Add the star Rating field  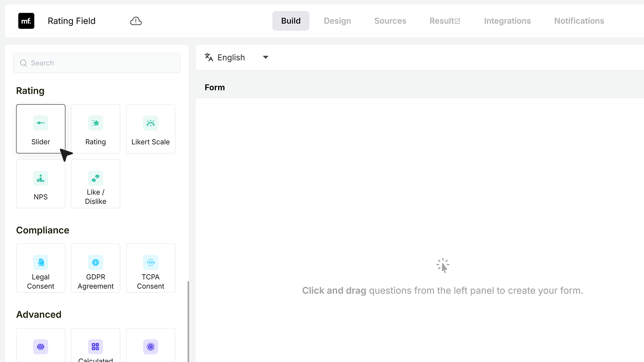tap(96, 129)
